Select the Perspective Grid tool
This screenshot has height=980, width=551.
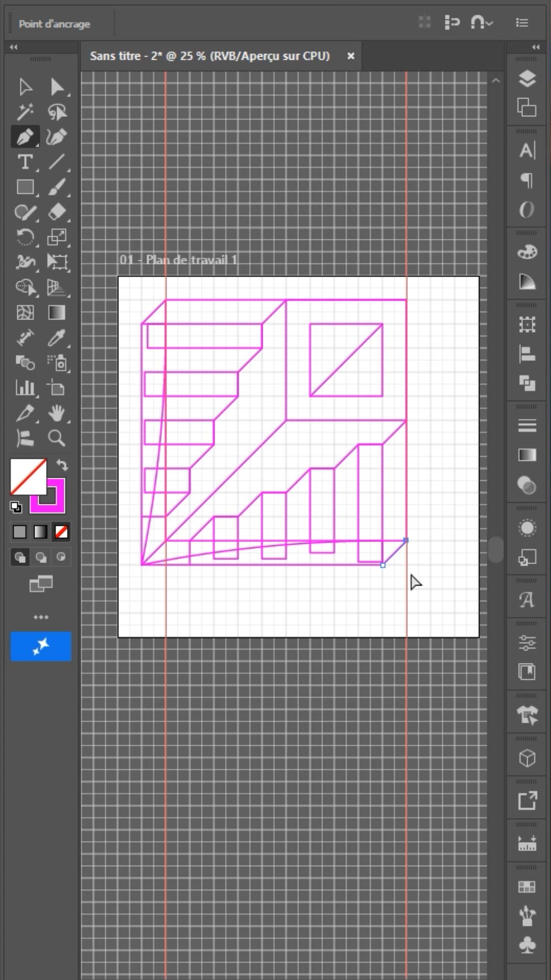click(x=57, y=287)
